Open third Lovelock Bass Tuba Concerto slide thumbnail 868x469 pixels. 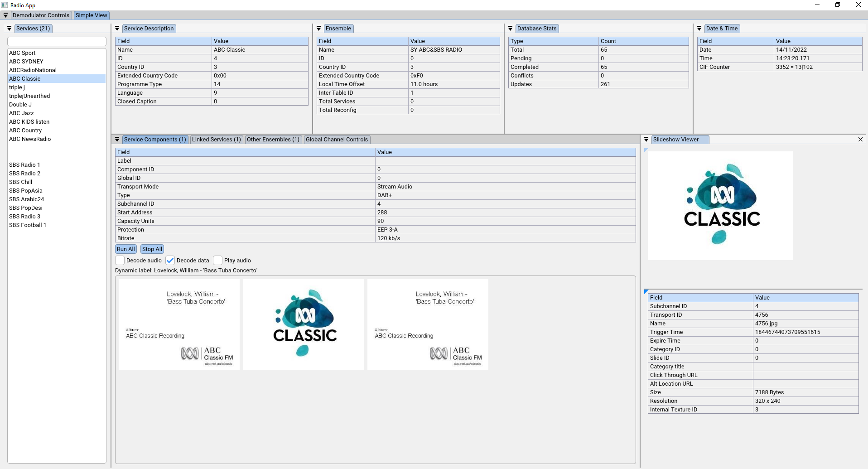428,324
